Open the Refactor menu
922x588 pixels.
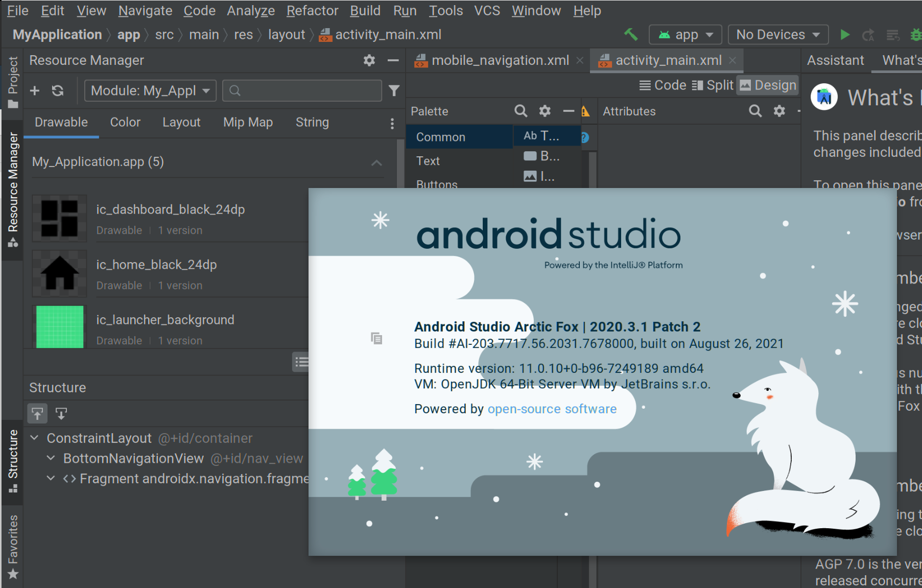point(312,11)
